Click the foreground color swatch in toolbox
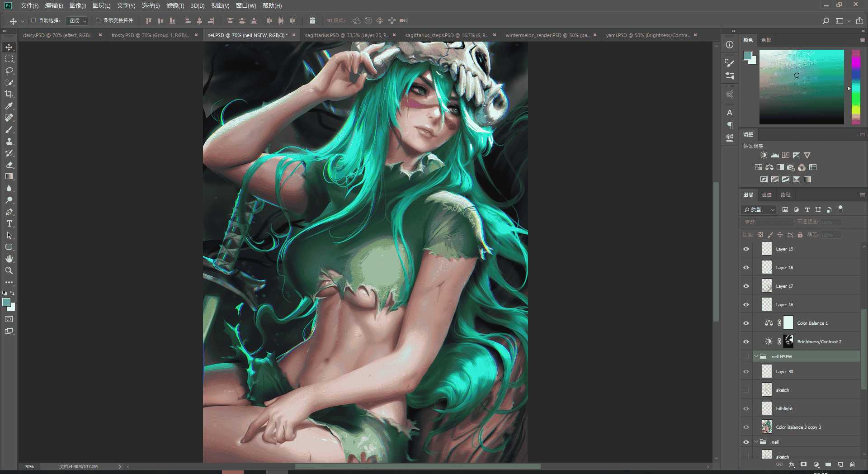 [6, 303]
